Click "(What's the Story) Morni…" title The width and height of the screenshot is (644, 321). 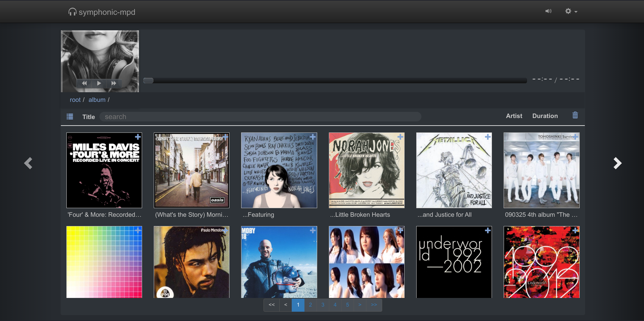[x=192, y=215]
